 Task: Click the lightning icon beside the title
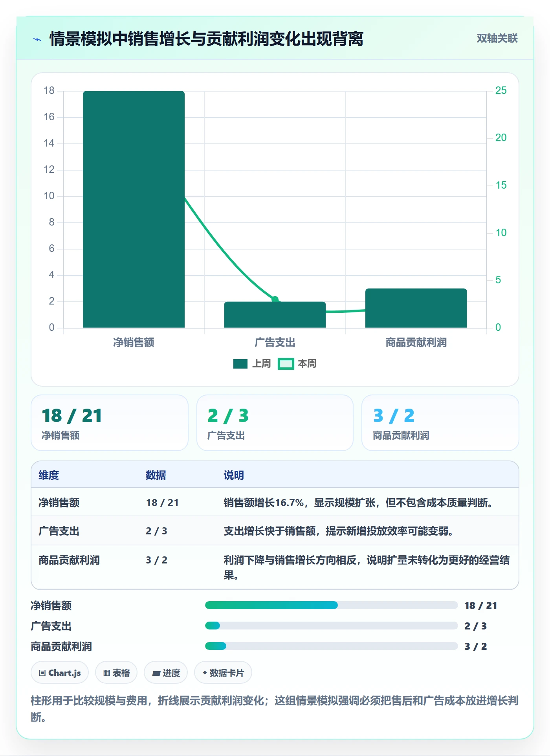[x=37, y=39]
